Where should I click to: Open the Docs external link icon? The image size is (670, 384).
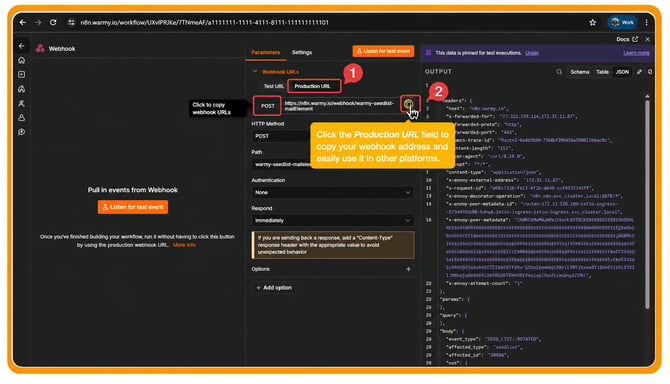(x=635, y=39)
